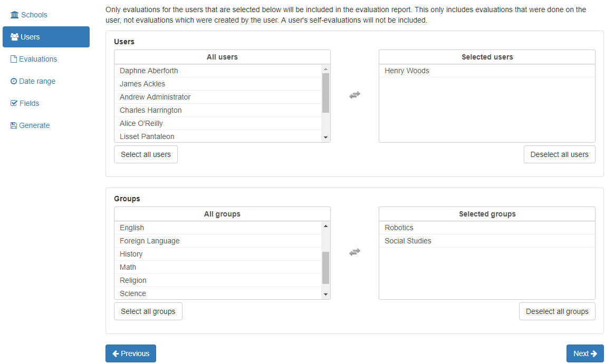This screenshot has width=605, height=364.
Task: Select Lisset Pantaleon in All users
Action: [218, 136]
